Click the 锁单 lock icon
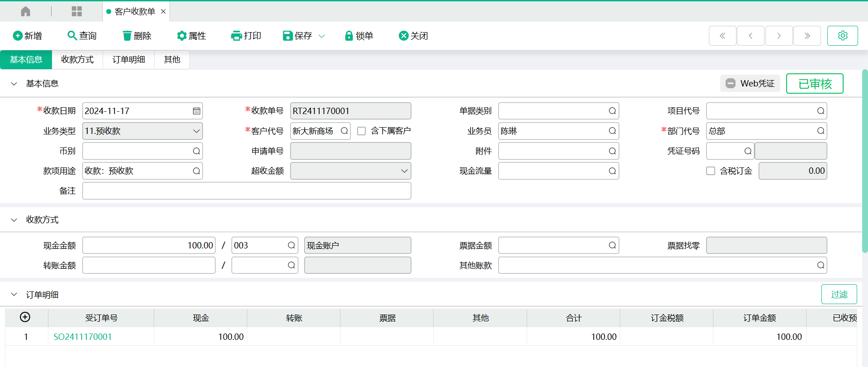 (x=349, y=36)
